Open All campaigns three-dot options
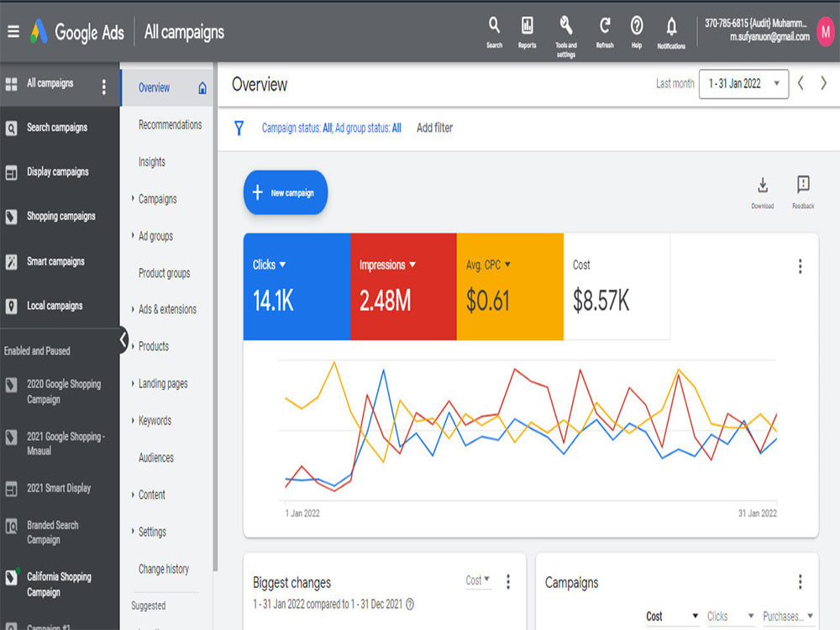Viewport: 840px width, 630px height. 104,87
